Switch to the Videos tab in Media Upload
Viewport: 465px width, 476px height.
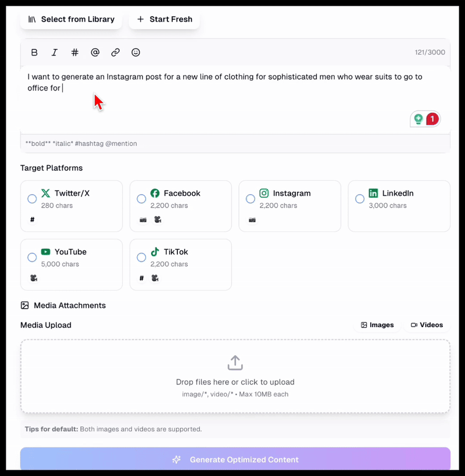tap(427, 325)
